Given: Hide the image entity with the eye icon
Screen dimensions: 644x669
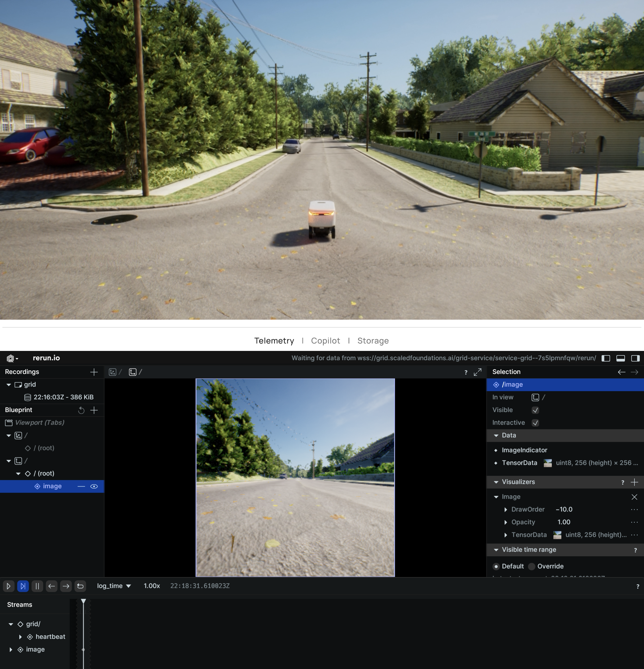Looking at the screenshot, I should [94, 487].
